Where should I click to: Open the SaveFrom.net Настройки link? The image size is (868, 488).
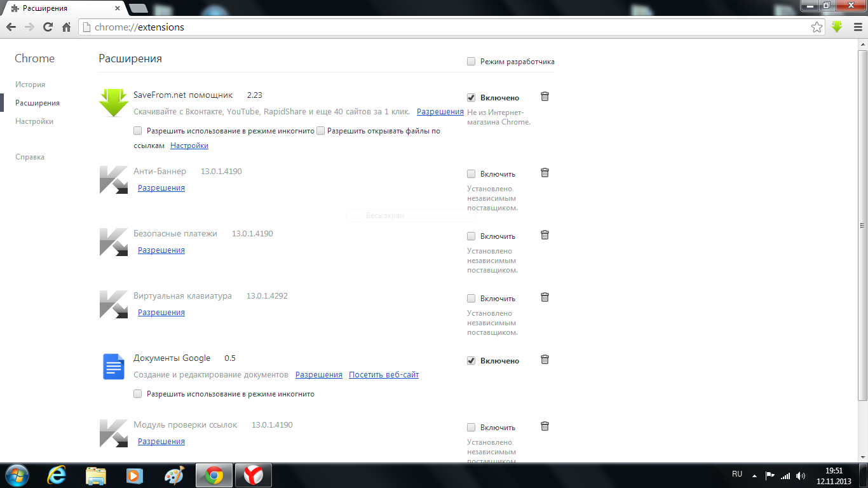[189, 146]
